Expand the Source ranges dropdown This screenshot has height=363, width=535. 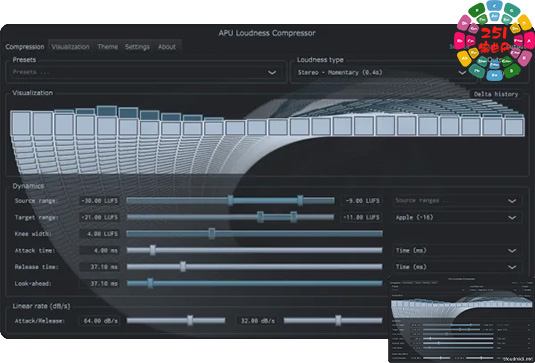457,201
